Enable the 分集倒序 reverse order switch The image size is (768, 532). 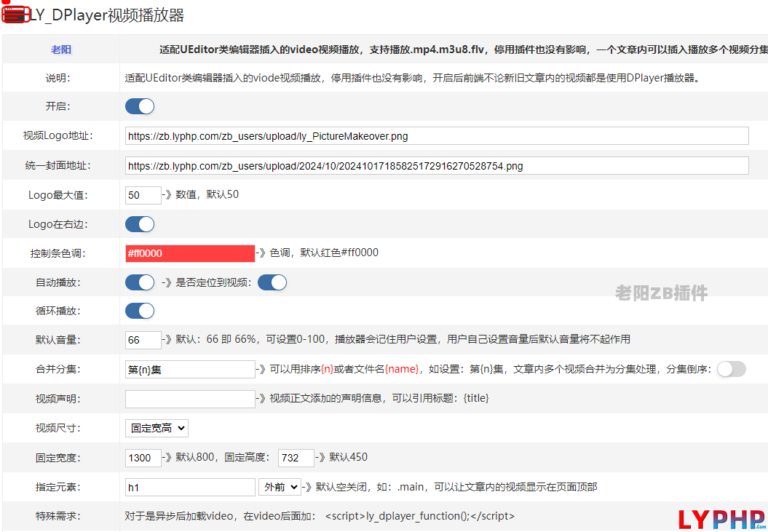coord(732,370)
